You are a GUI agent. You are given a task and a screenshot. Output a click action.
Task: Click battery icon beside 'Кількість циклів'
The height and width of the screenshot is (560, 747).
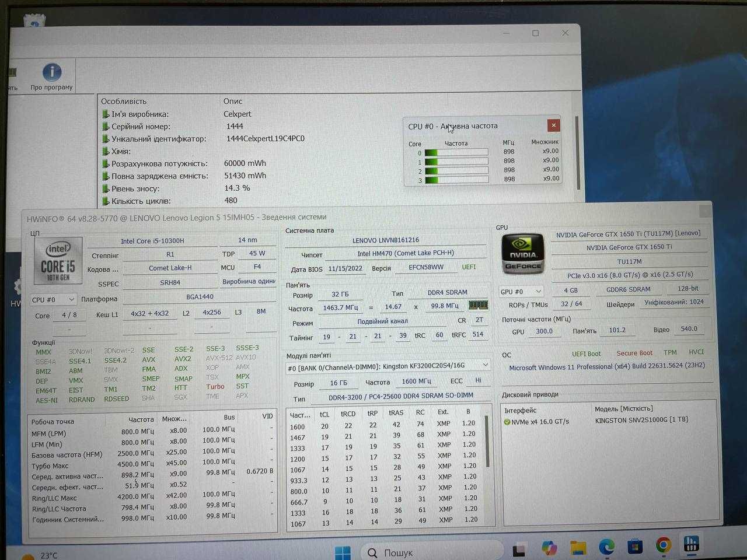(x=106, y=201)
